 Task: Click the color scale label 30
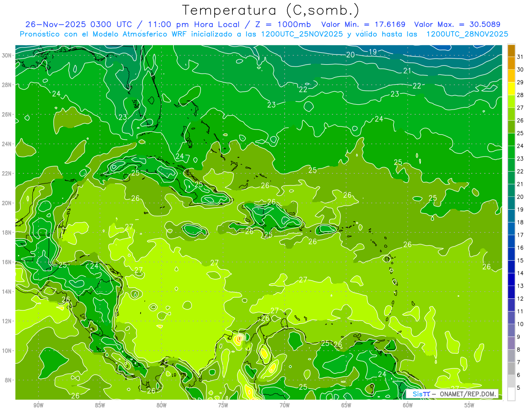520,69
